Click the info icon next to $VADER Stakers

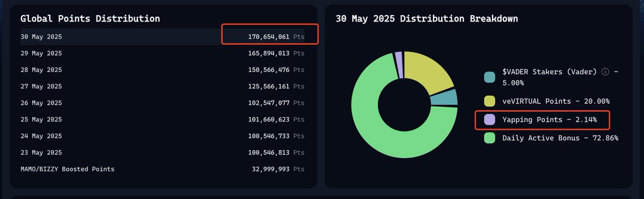(x=605, y=72)
